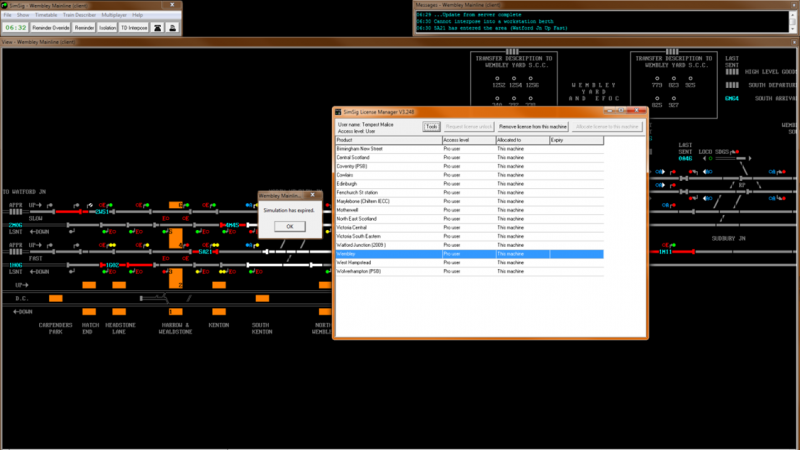Click 'SA21 has entered the area' message
The image size is (800, 450).
point(492,29)
